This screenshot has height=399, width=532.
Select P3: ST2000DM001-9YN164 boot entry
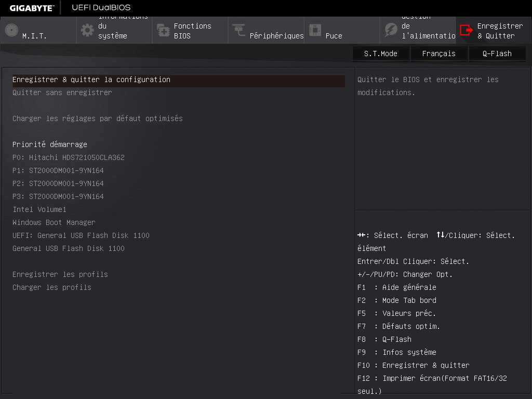pos(58,196)
